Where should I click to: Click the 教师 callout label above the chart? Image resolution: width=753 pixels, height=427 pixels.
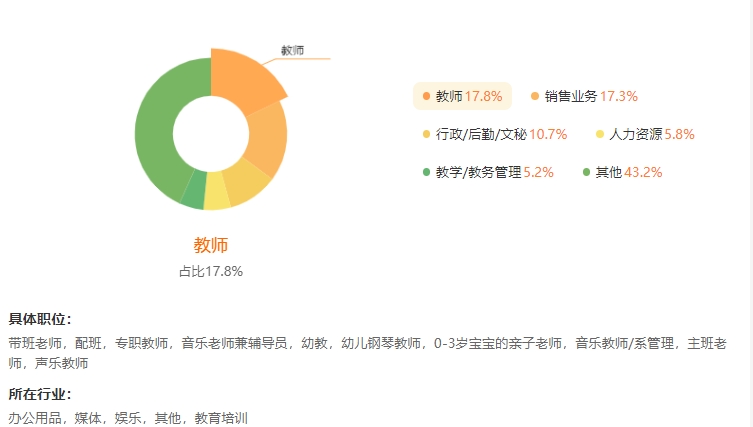click(292, 50)
